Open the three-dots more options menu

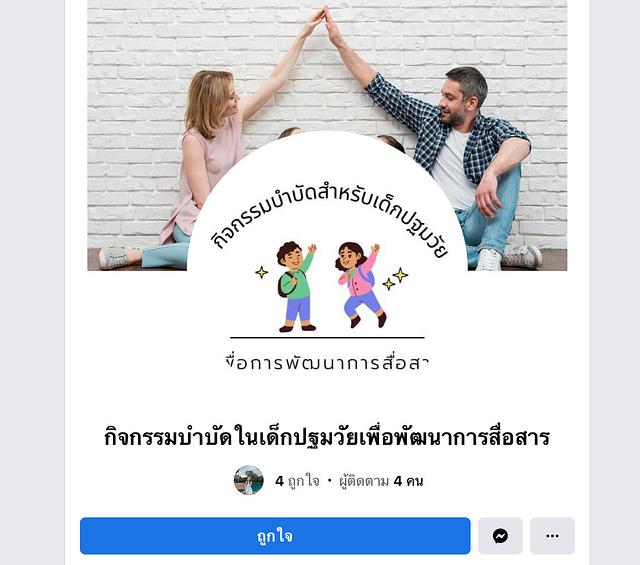point(552,536)
